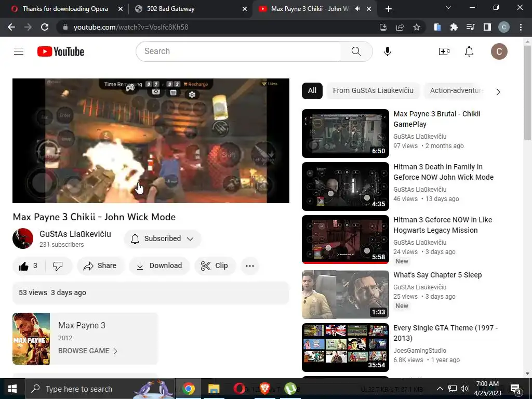Image resolution: width=532 pixels, height=399 pixels.
Task: Bookmark this page with the star
Action: coord(417,27)
